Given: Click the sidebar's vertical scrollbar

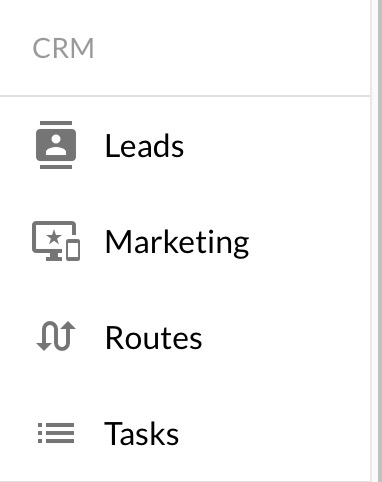Looking at the screenshot, I should coord(379,241).
